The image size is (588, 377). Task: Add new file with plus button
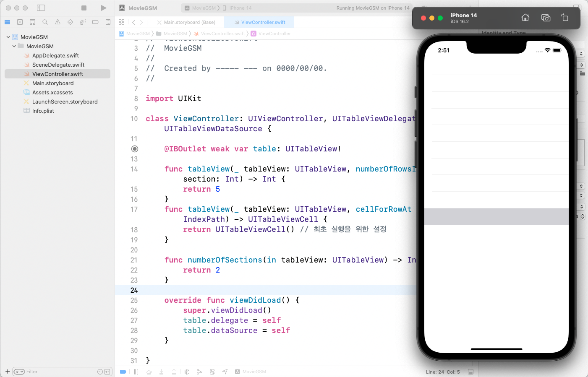click(8, 372)
